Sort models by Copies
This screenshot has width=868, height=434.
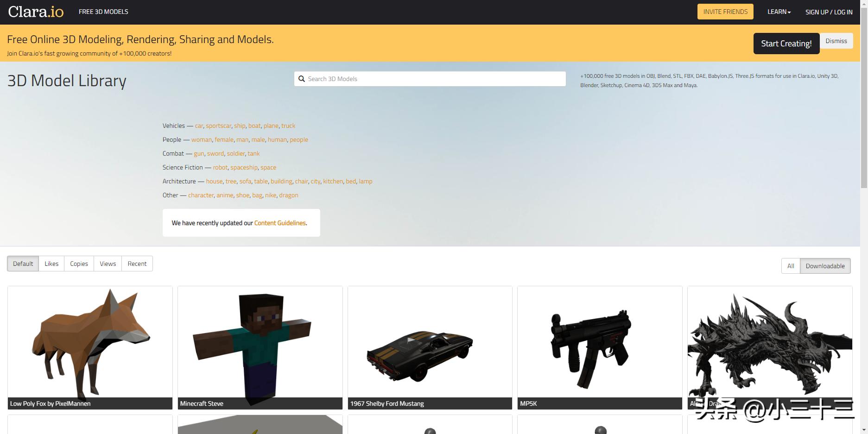[x=79, y=264]
